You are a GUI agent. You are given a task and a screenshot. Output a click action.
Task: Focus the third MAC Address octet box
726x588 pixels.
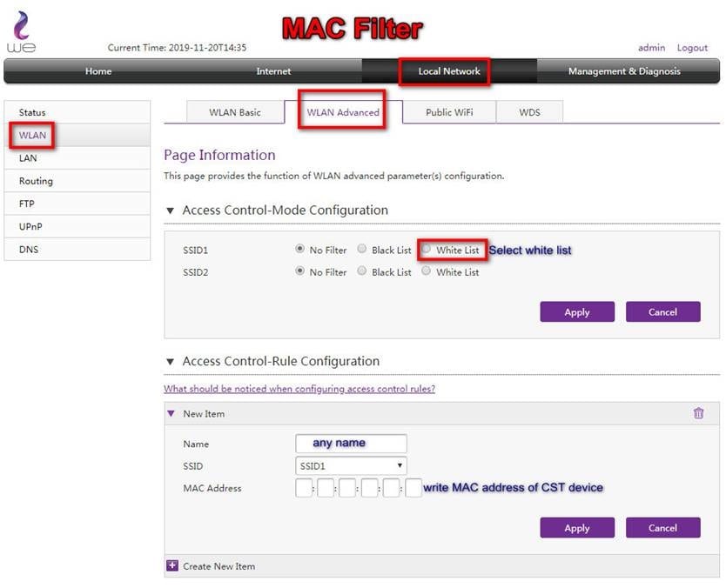[347, 488]
